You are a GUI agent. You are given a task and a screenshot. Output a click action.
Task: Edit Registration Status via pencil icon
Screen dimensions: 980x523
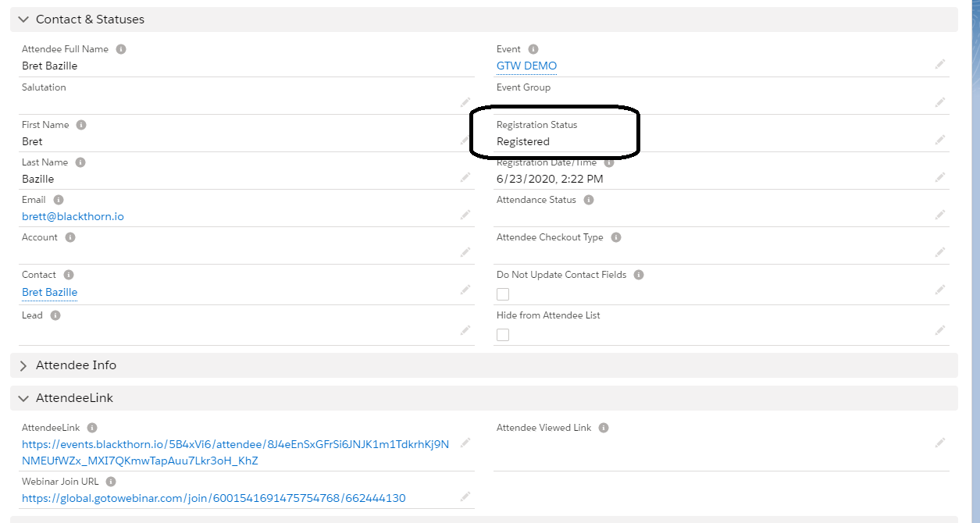click(x=940, y=140)
